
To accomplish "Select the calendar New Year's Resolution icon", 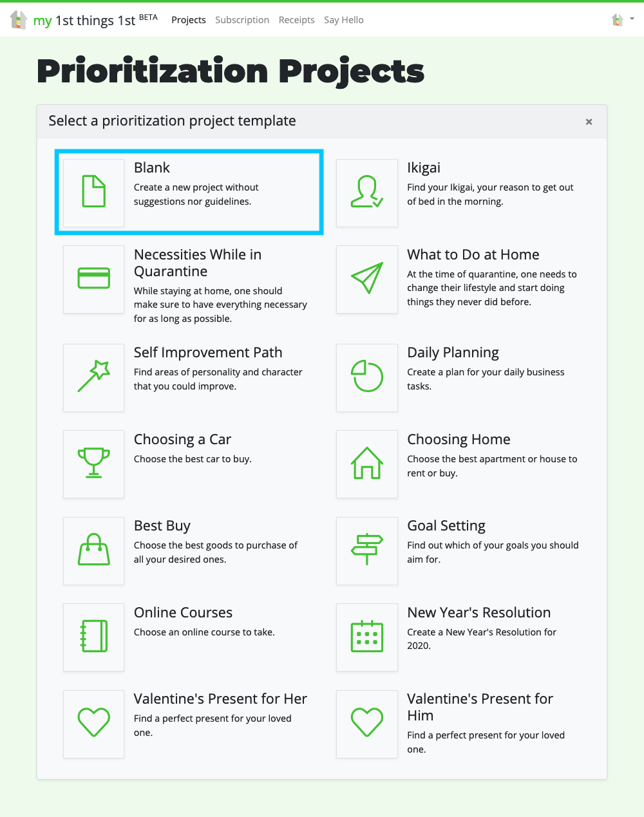I will coord(366,637).
